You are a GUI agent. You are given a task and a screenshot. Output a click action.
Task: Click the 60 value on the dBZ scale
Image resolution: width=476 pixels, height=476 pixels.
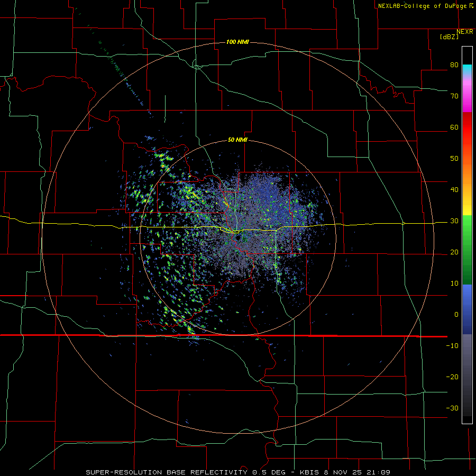coord(454,127)
